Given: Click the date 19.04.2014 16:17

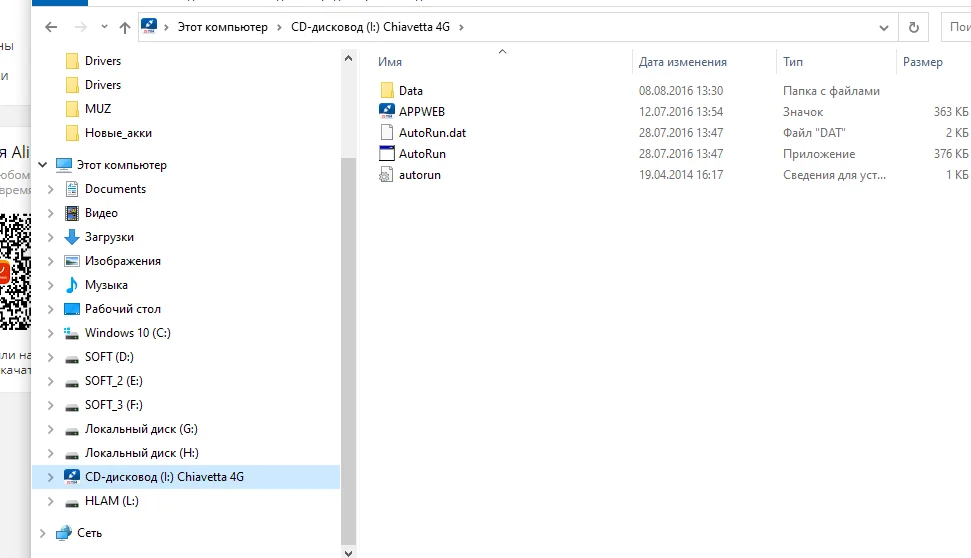Looking at the screenshot, I should coord(681,175).
